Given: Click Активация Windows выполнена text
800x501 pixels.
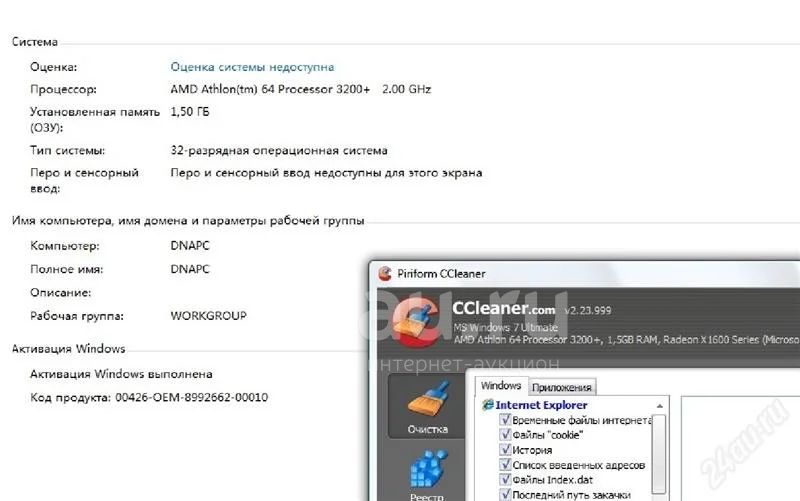Looking at the screenshot, I should tap(121, 374).
